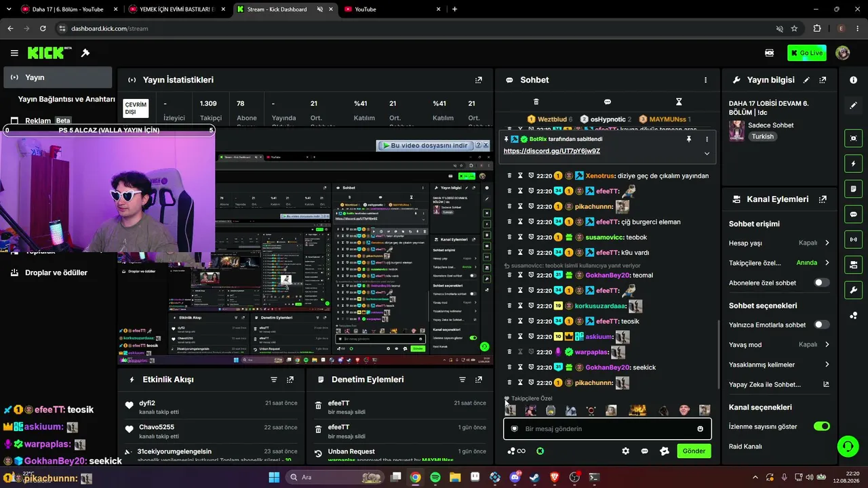The height and width of the screenshot is (488, 868).
Task: Open the Yavaş mod setting
Action: 779,344
